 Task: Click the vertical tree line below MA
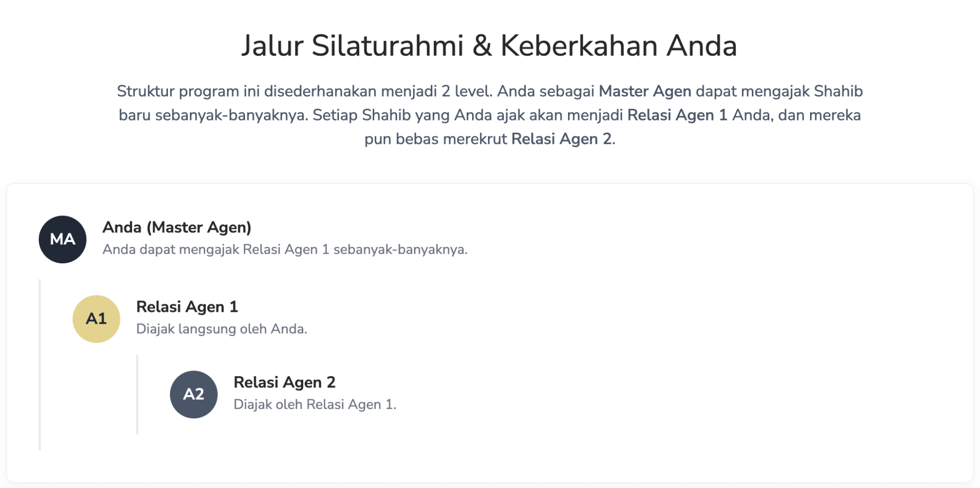[40, 364]
